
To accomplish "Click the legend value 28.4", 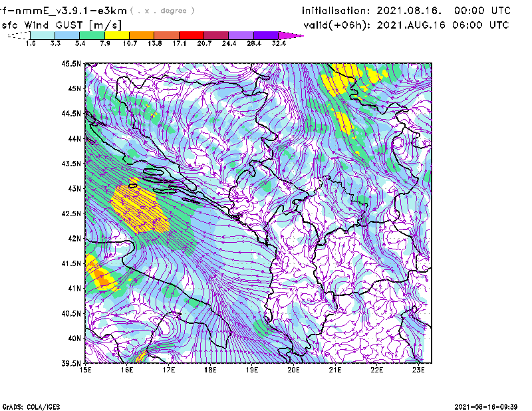I will pos(254,43).
